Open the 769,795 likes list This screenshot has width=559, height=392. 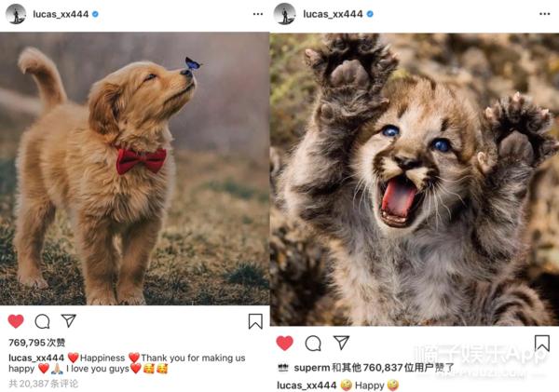point(37,343)
